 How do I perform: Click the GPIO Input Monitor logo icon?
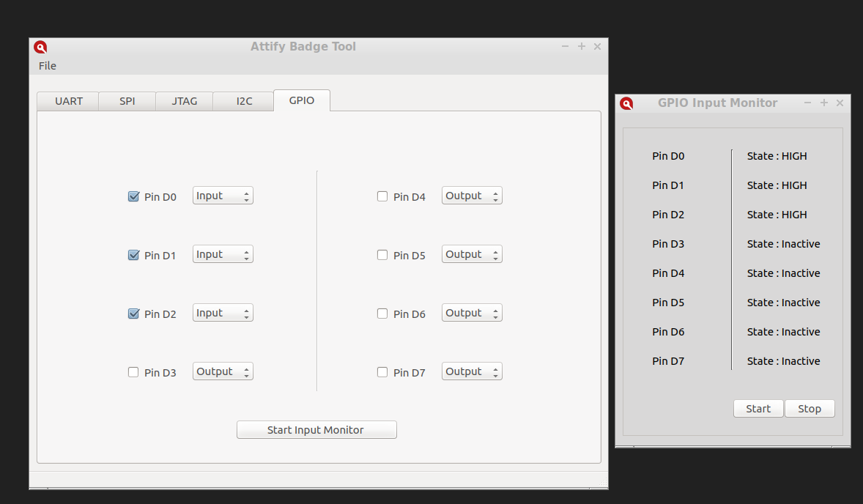pyautogui.click(x=626, y=103)
